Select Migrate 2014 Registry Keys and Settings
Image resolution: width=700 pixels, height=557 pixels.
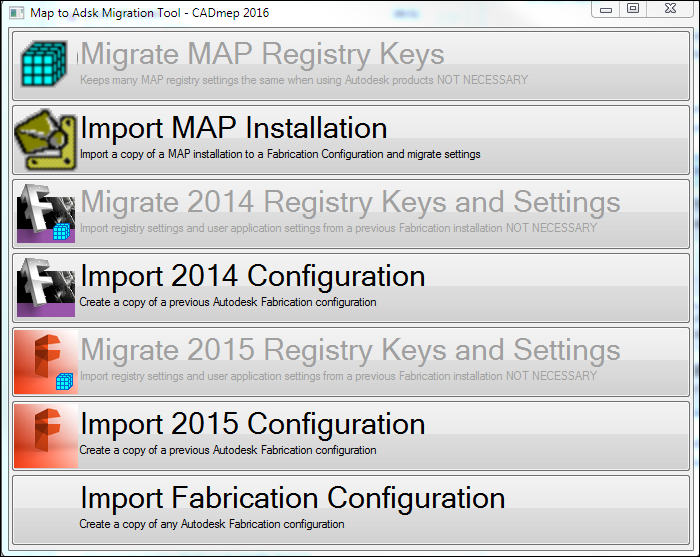(350, 202)
